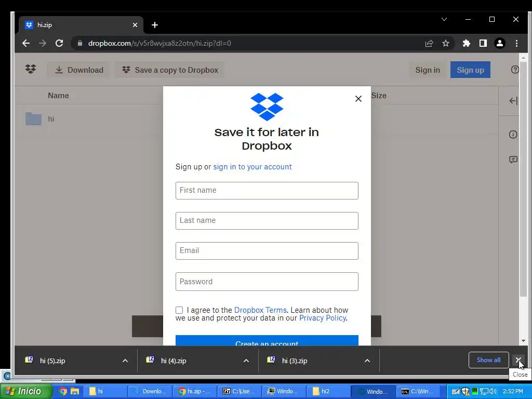Open a new browser tab
532x399 pixels.
point(155,25)
